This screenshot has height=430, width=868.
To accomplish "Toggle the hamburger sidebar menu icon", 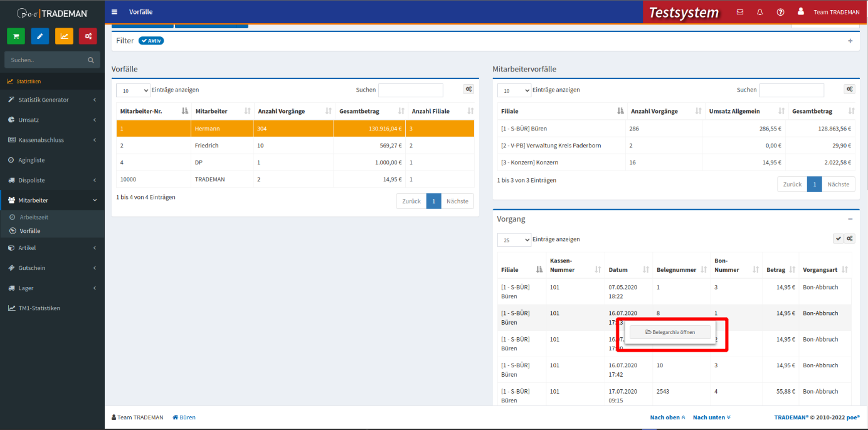I will pos(114,12).
